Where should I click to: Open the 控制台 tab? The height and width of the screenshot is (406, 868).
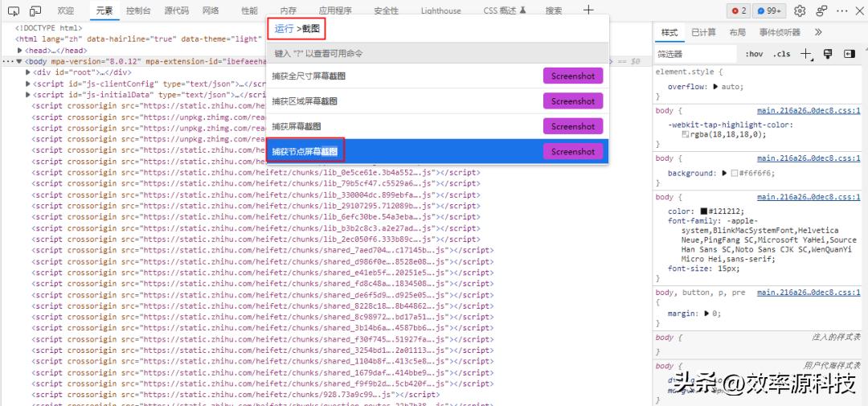point(138,10)
